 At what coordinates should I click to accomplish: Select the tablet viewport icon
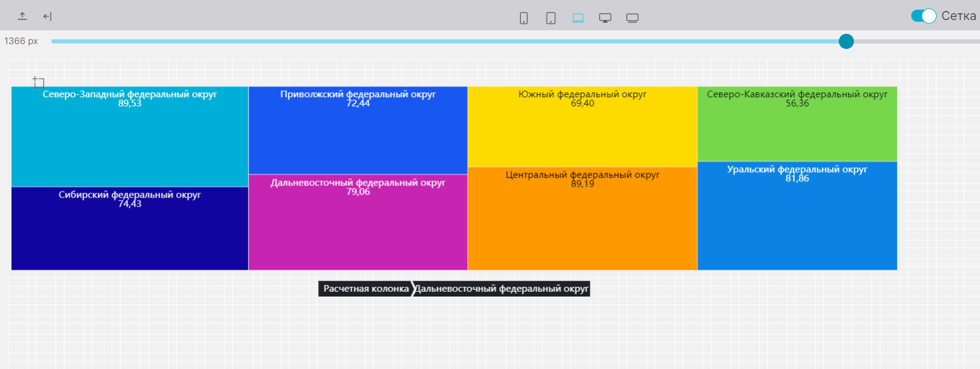click(x=551, y=18)
